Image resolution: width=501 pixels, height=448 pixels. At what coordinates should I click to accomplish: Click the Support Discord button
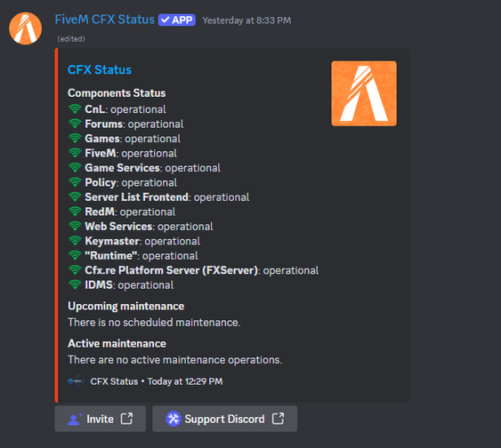click(224, 419)
